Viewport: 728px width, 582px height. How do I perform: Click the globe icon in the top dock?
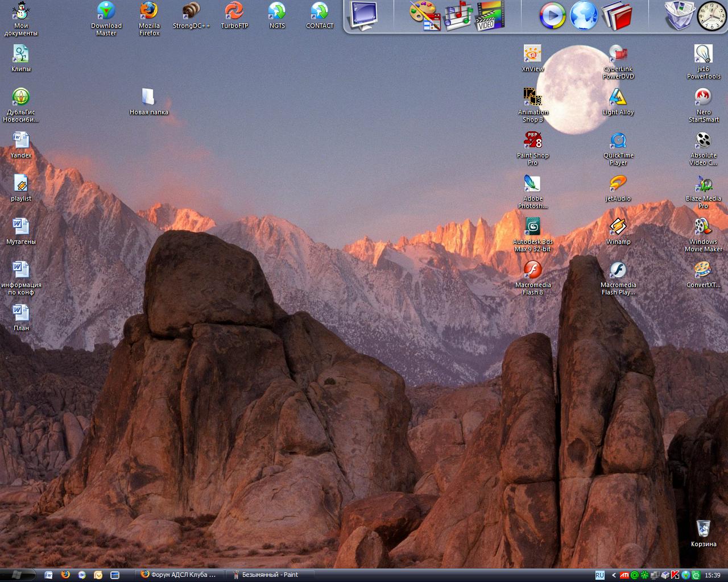(584, 16)
